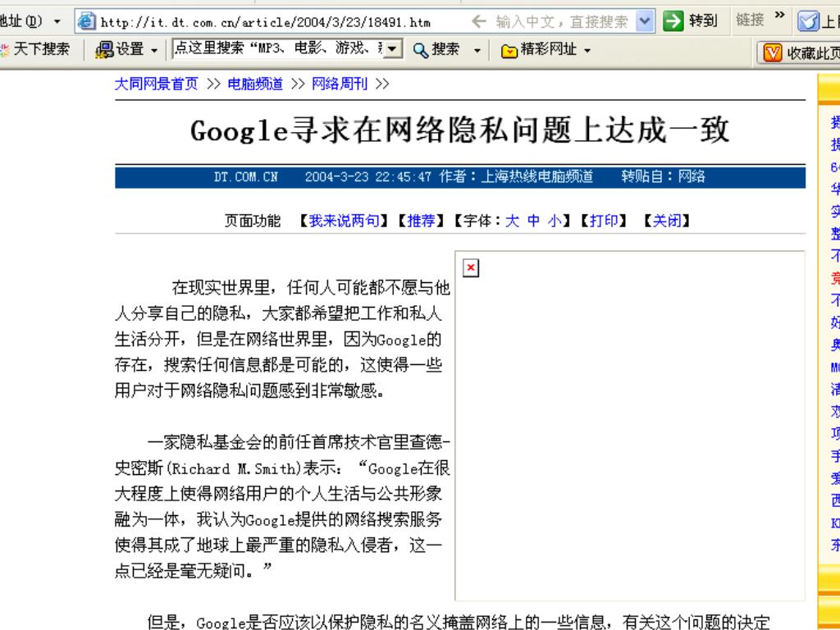Click the 精彩网址 folder icon
This screenshot has height=630, width=840.
click(509, 51)
